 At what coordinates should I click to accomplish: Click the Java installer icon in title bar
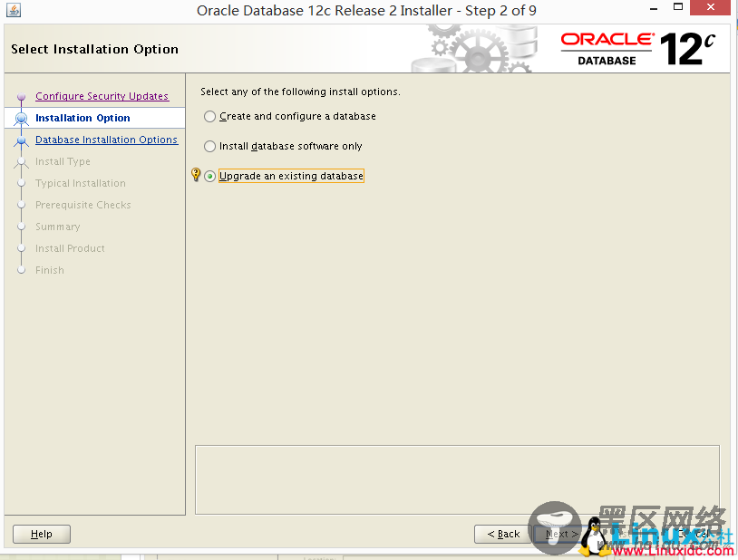pos(14,10)
